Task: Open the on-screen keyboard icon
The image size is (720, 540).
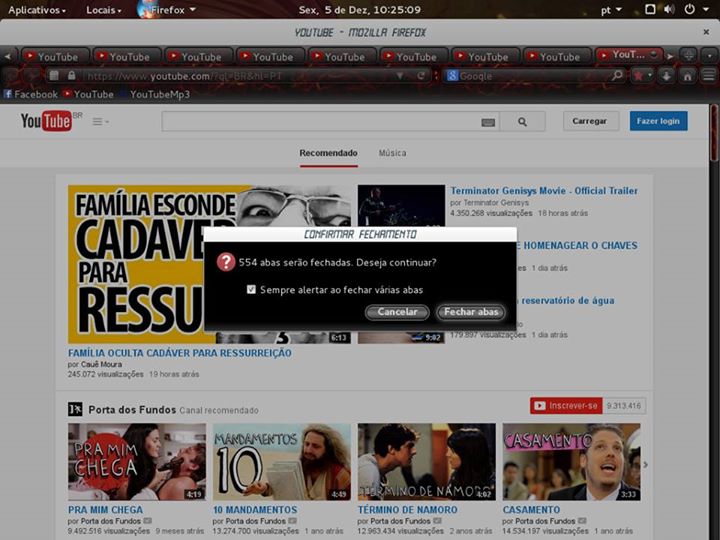Action: click(488, 122)
